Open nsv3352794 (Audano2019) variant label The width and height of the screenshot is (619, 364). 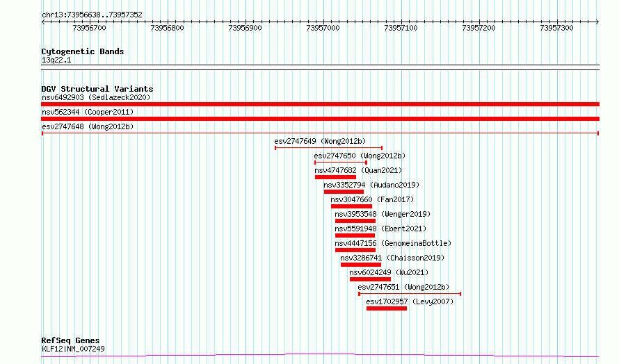click(x=371, y=185)
